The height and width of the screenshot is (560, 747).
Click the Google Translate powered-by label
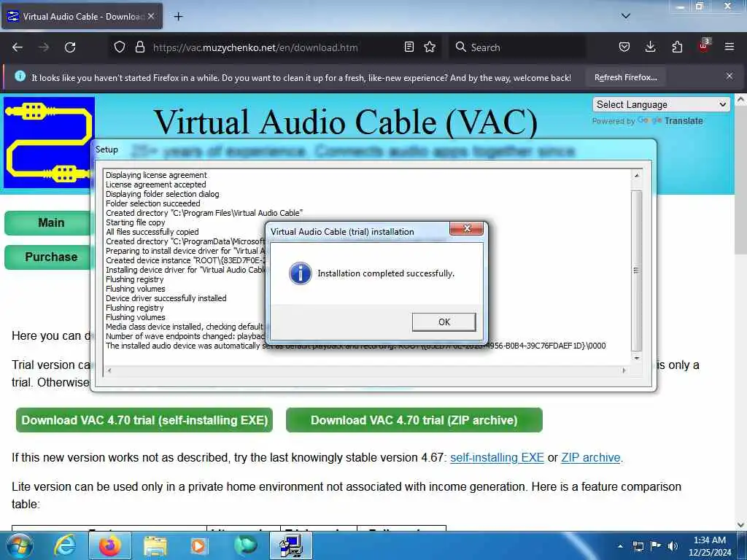pos(648,121)
